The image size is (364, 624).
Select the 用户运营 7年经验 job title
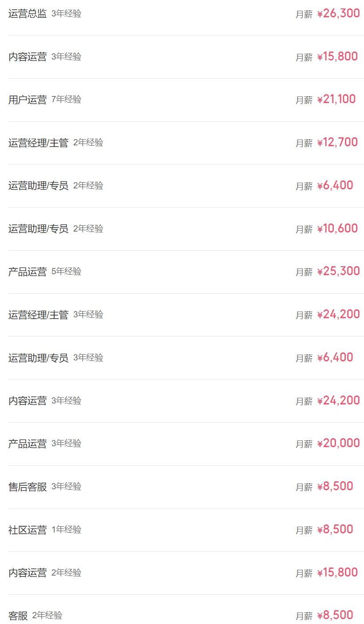pyautogui.click(x=28, y=100)
